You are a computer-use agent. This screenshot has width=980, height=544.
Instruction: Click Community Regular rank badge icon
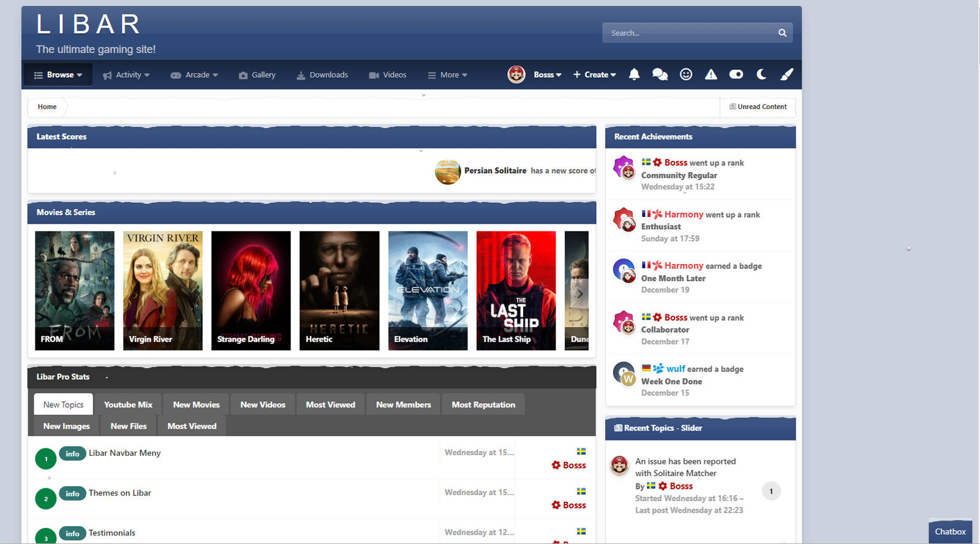coord(624,167)
